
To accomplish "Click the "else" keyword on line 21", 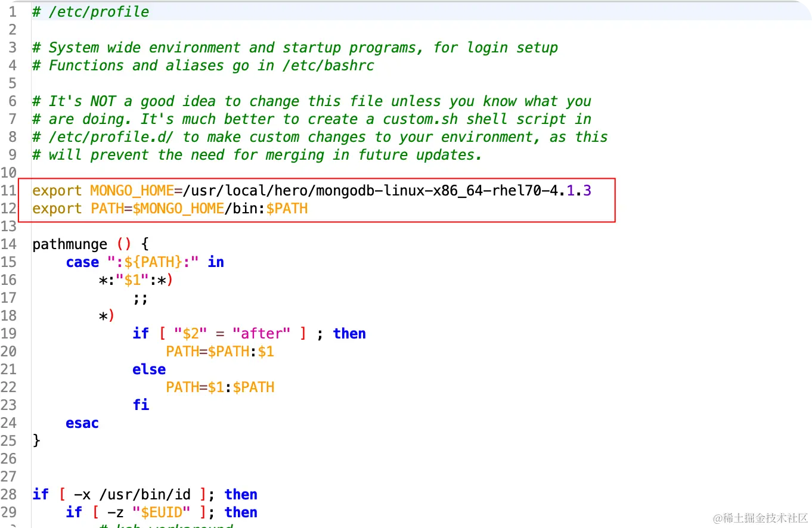I will coord(149,369).
